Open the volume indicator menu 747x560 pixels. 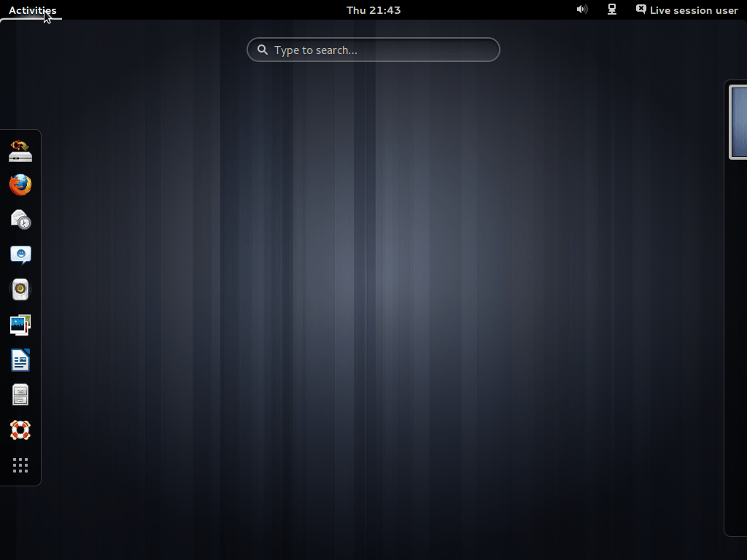click(581, 9)
